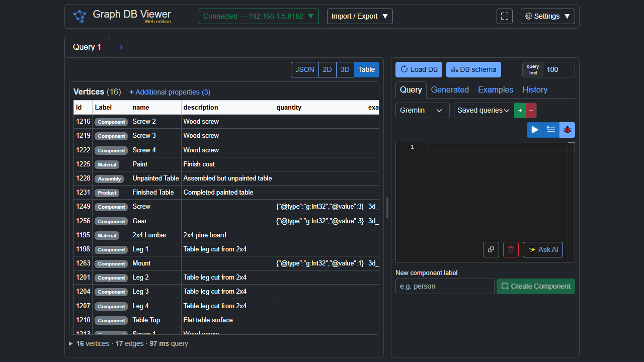Screen dimensions: 644x362
Task: Switch to 3D view
Action: (x=345, y=69)
